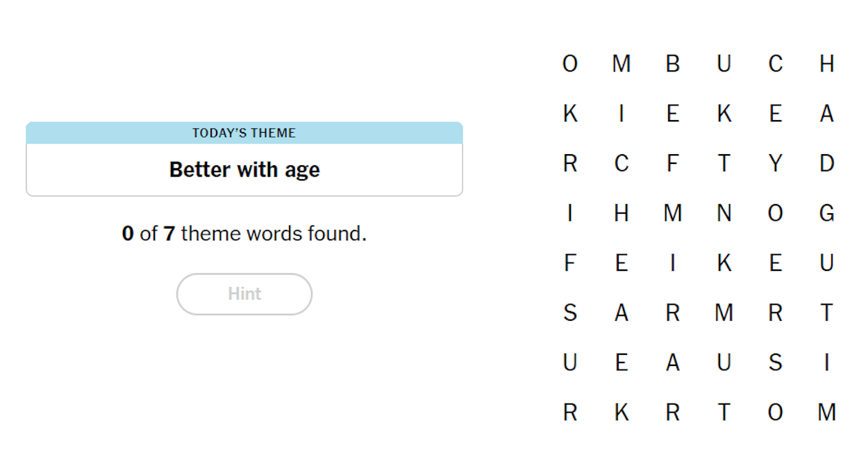Click the '0 of 7 theme words found' text

coord(244,233)
